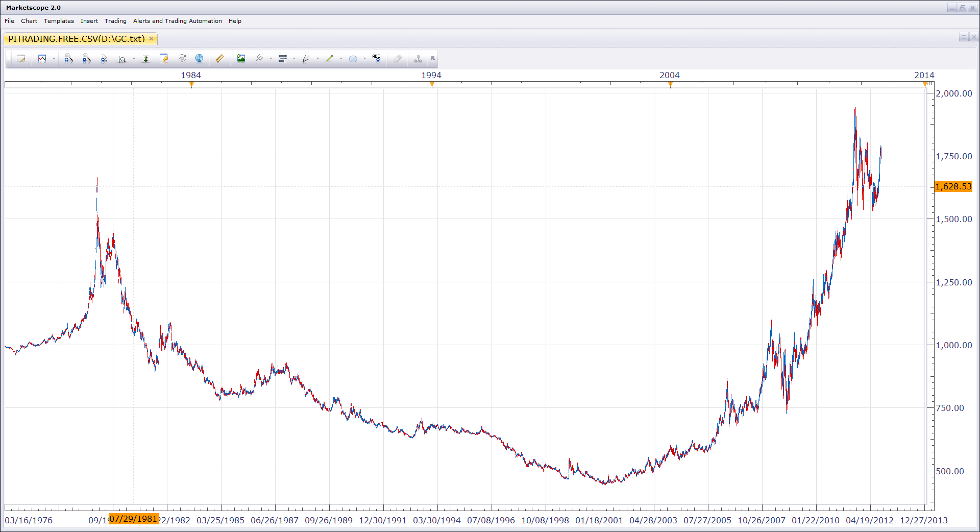Click the 06/26/1987 date axis label
This screenshot has height=532, width=980.
(x=275, y=520)
